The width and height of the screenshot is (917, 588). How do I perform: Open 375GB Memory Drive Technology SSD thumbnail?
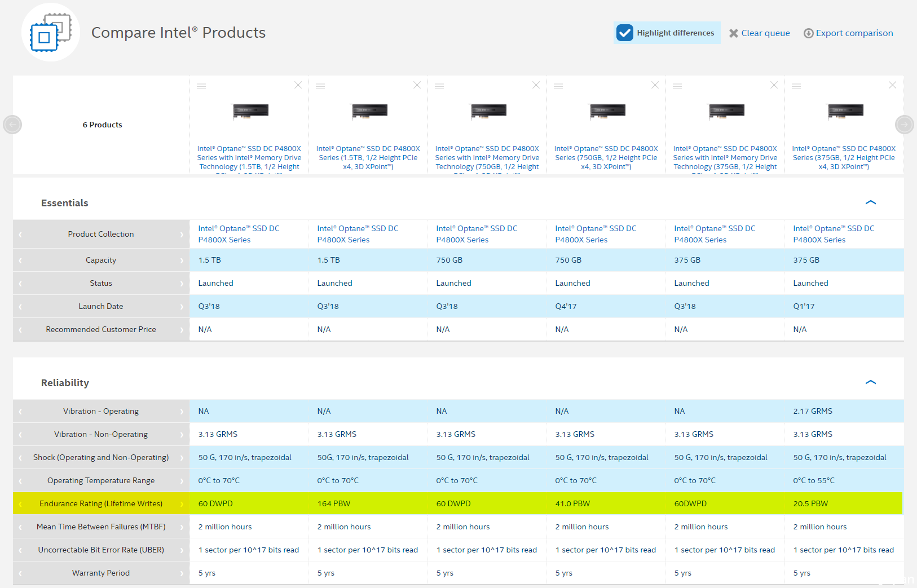(726, 112)
